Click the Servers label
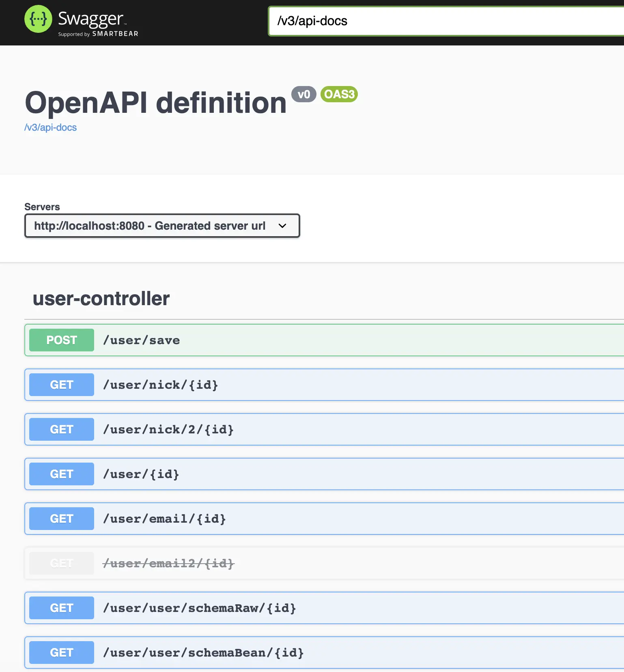624x672 pixels. 42,207
